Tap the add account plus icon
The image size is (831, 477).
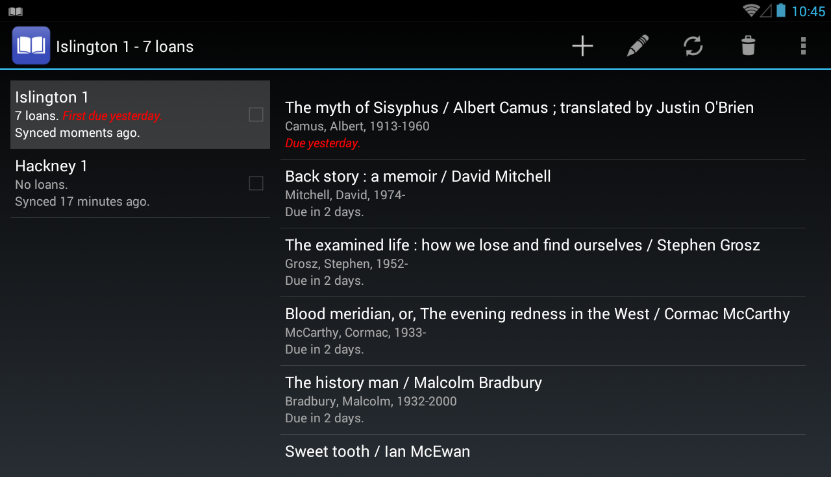582,46
